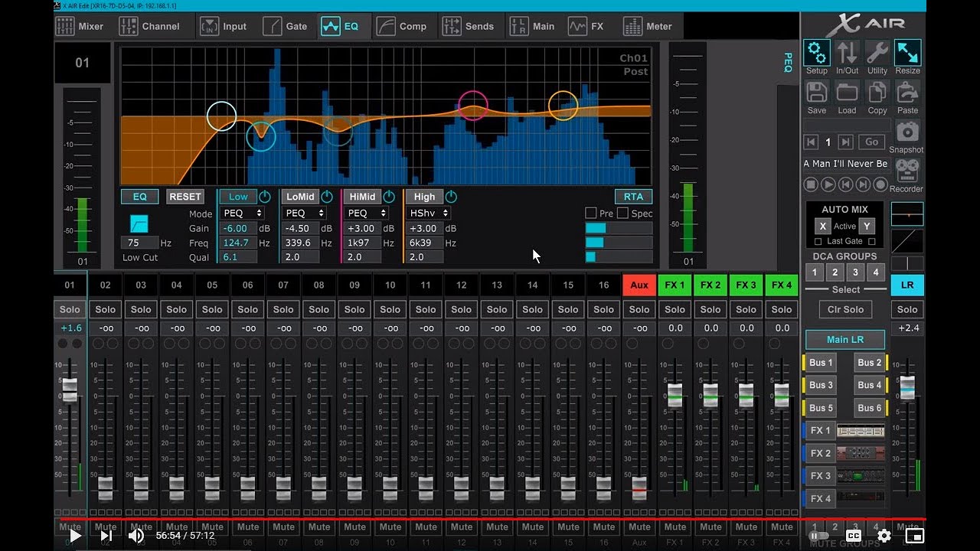Toggle Auto Mix Y group
The height and width of the screenshot is (551, 980).
(x=867, y=226)
